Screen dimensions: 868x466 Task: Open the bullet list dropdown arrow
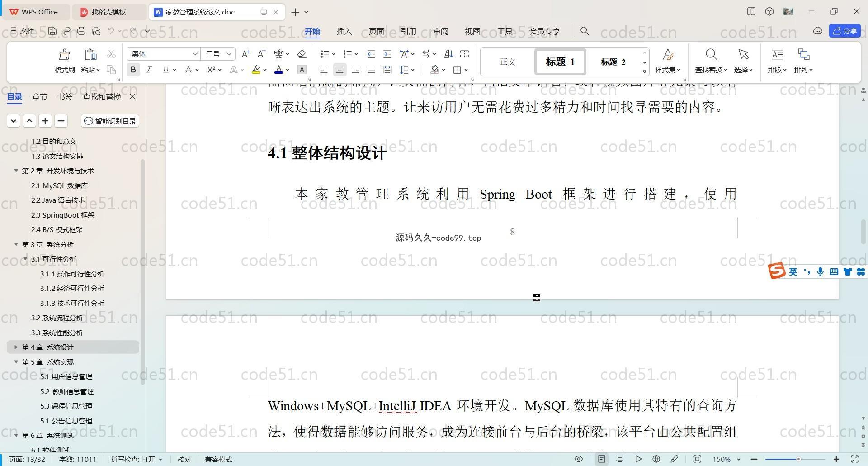coord(334,54)
